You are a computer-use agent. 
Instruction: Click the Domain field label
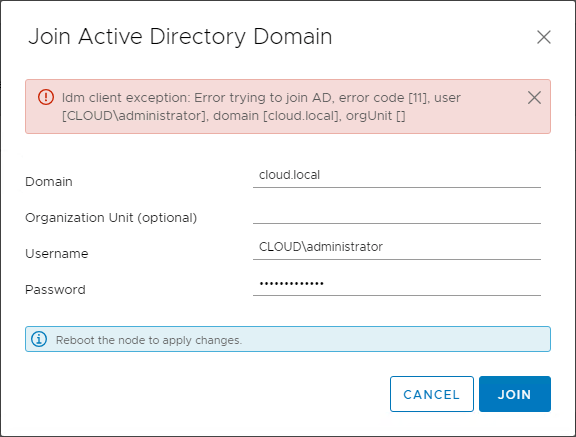click(49, 182)
